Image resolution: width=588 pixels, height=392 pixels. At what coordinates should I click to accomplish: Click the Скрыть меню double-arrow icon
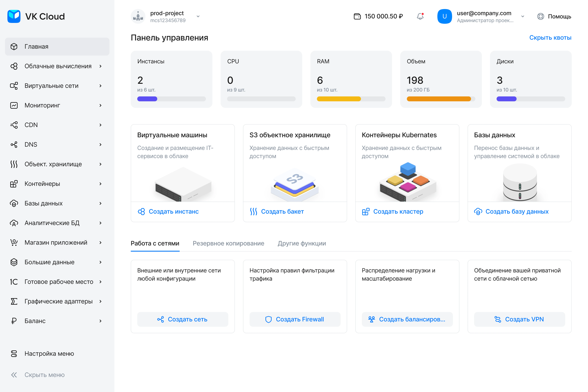[14, 375]
